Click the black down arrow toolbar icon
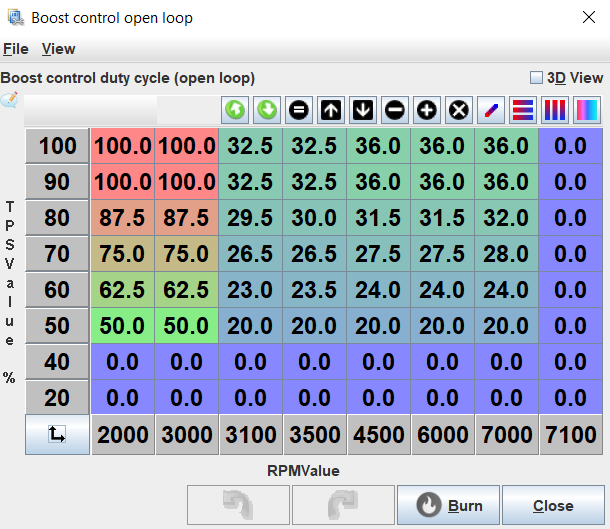The width and height of the screenshot is (610, 529). click(x=363, y=110)
